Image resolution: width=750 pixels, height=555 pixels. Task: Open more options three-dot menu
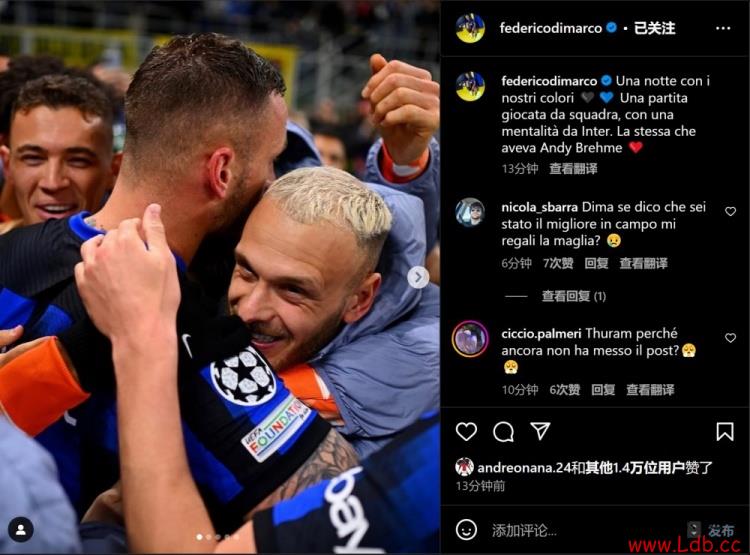coord(723,28)
